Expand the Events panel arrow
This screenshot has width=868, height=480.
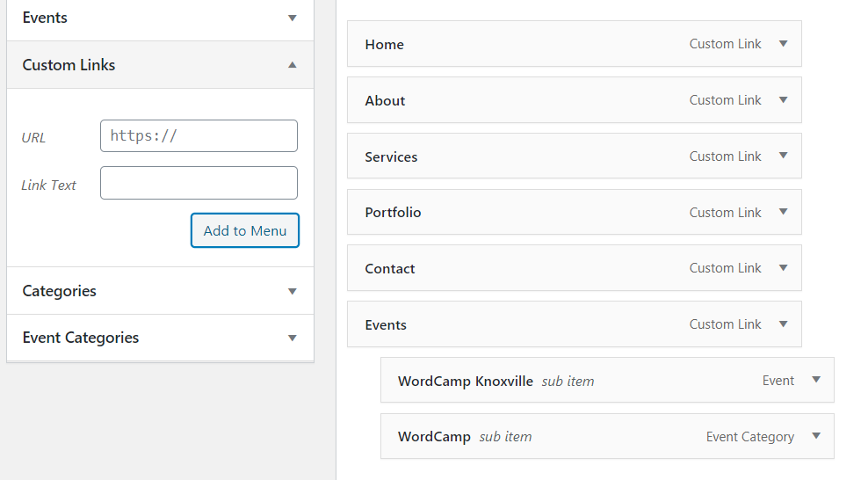293,18
